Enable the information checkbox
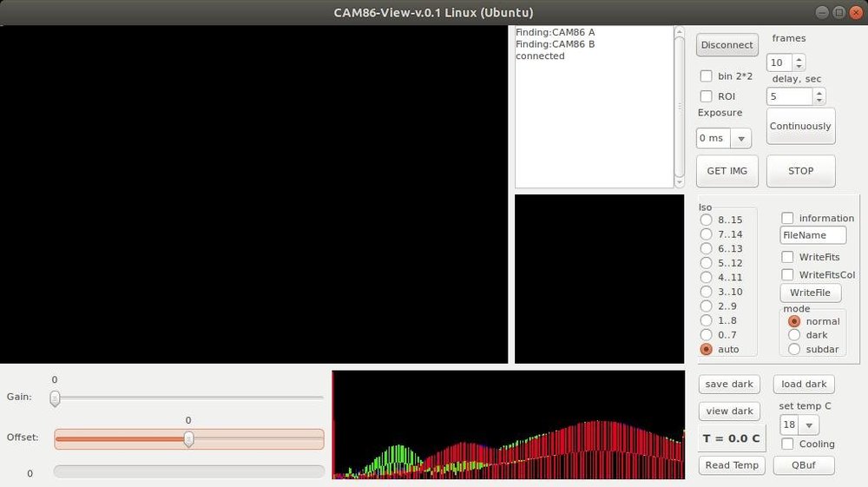The image size is (868, 487). [x=787, y=218]
